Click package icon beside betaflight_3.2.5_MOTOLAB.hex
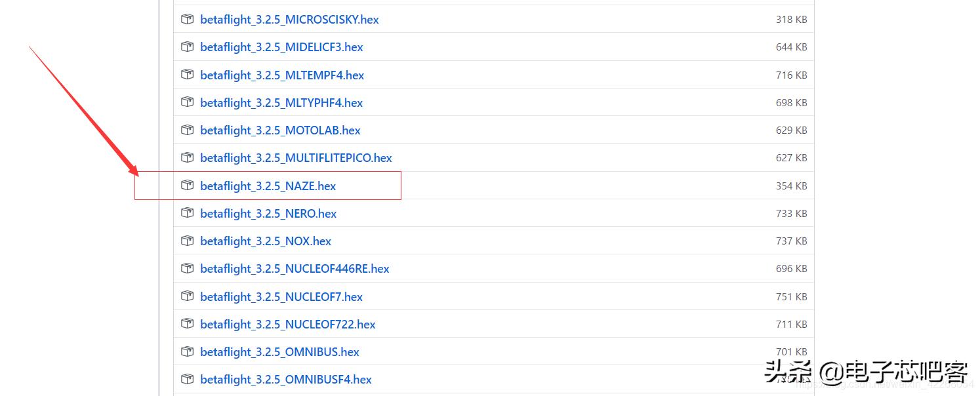The height and width of the screenshot is (396, 980). [188, 130]
